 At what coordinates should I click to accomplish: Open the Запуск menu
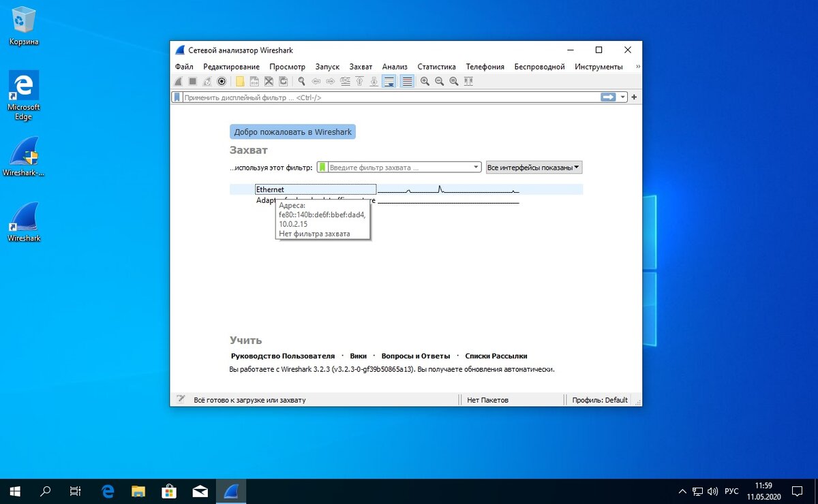(327, 67)
